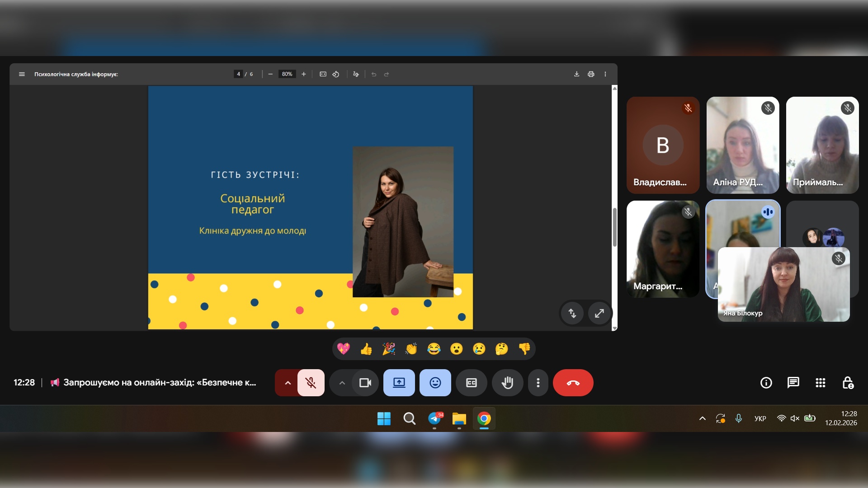Zoom in the PDF with plus button
The image size is (868, 488).
tap(304, 74)
